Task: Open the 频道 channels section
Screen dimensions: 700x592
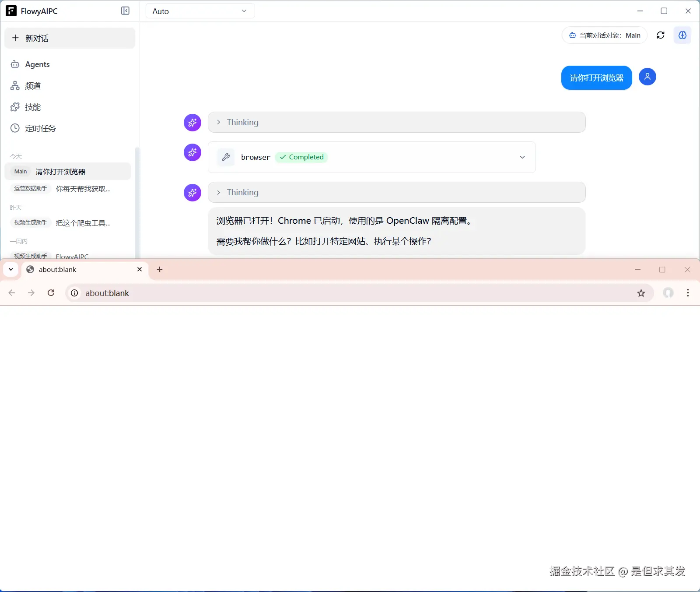Action: click(x=70, y=86)
